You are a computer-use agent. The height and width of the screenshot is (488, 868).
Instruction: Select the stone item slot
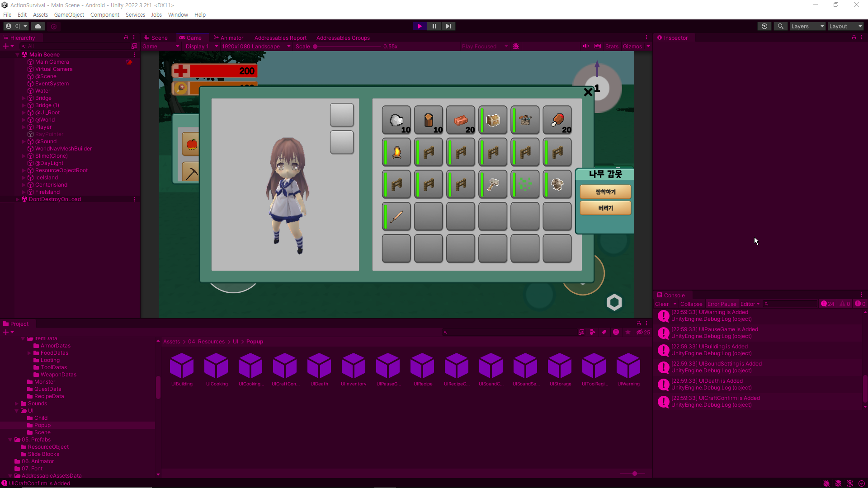(x=396, y=120)
